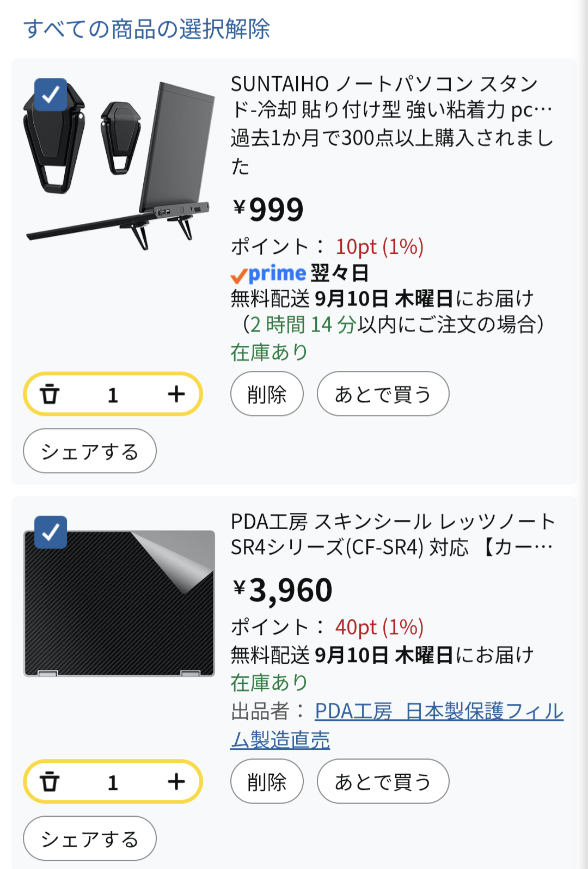Save PDA工房 skin seal with あとで買う
Viewport: 588px width, 869px height.
(x=383, y=782)
